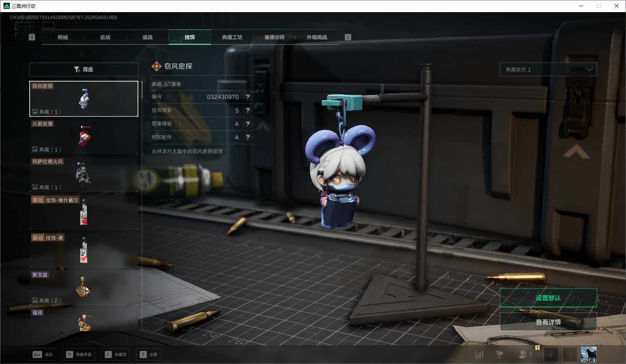Click the help icon beside 编号
The height and width of the screenshot is (364, 626).
247,97
